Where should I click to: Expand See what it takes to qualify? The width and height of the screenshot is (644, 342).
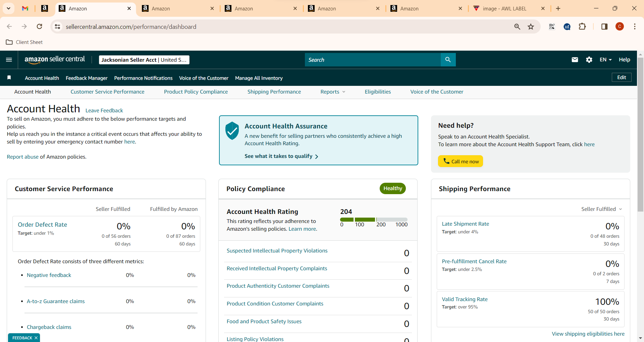pyautogui.click(x=281, y=156)
